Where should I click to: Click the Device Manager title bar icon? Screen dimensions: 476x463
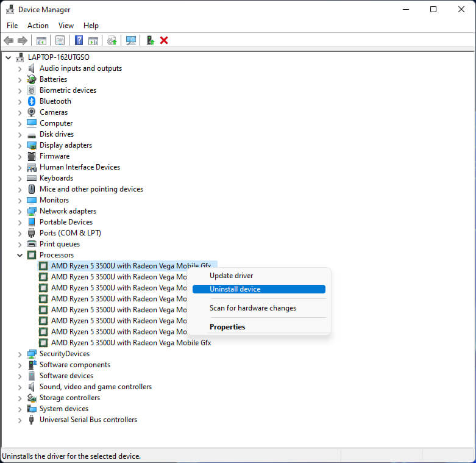pyautogui.click(x=10, y=9)
